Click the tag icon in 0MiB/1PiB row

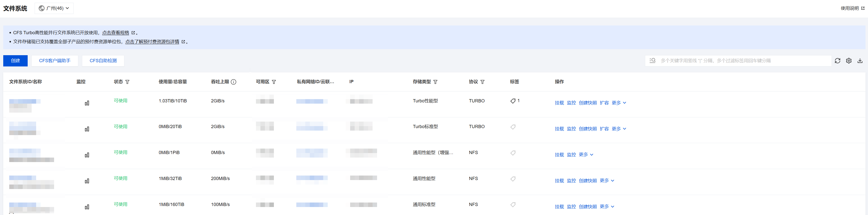[513, 153]
